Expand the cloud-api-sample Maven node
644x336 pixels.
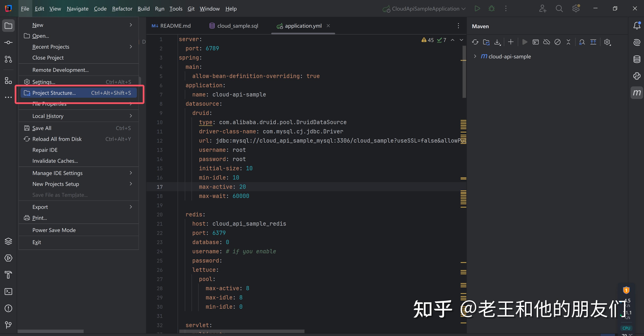(475, 57)
